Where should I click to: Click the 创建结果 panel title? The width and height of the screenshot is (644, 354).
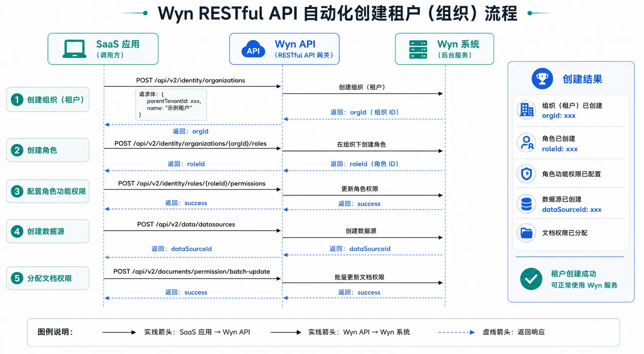pos(582,79)
